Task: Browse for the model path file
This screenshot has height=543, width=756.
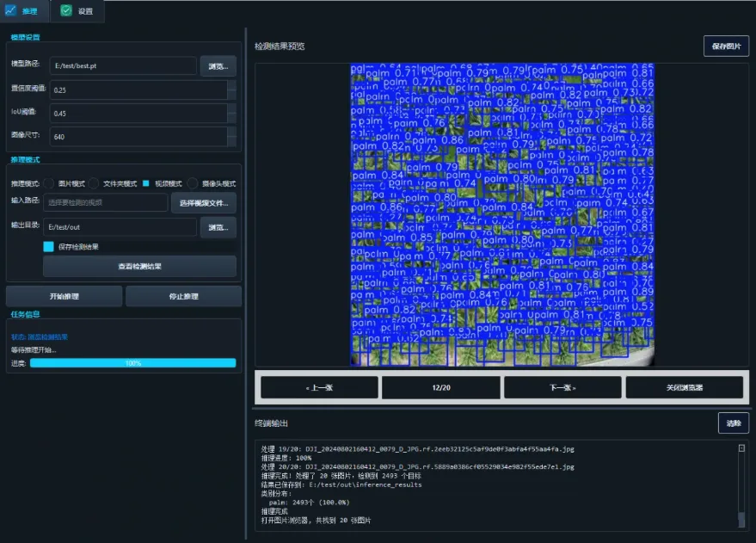Action: tap(218, 66)
